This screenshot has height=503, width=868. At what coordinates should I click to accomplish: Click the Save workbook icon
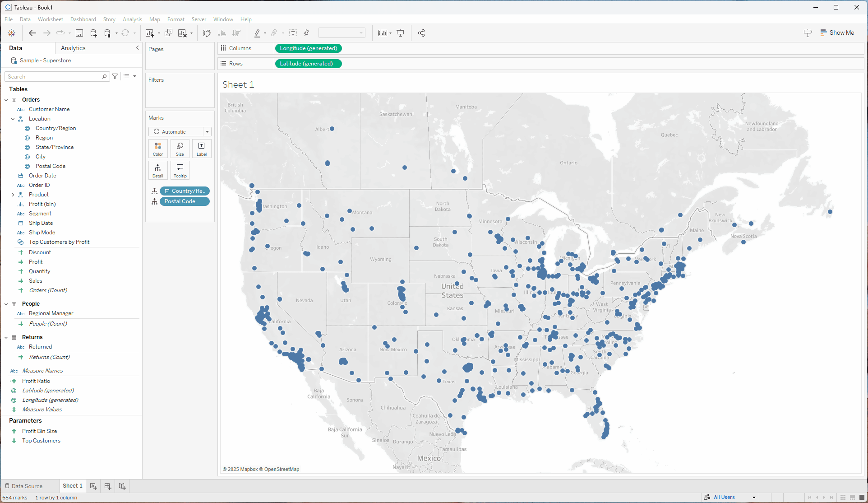pyautogui.click(x=79, y=33)
